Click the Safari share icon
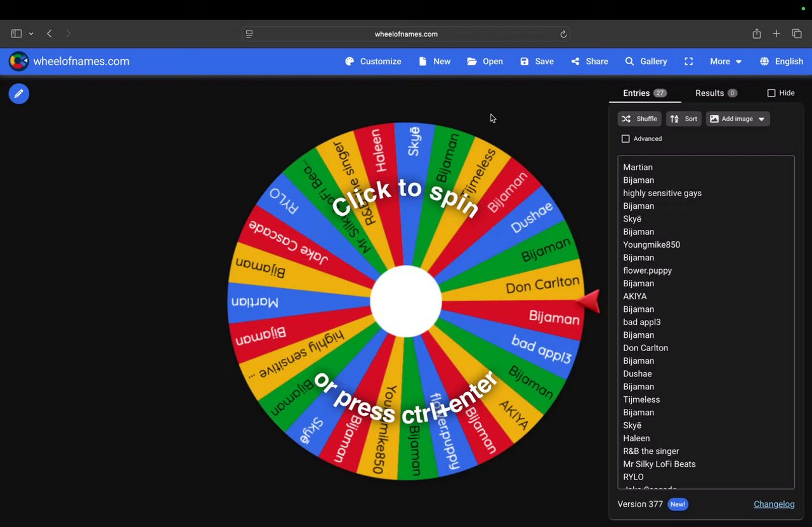This screenshot has height=527, width=812. [x=757, y=34]
